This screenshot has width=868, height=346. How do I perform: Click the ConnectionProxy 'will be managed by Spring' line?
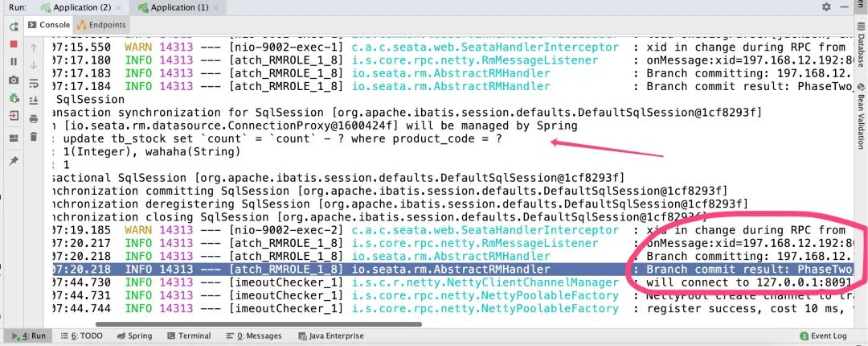pyautogui.click(x=315, y=126)
